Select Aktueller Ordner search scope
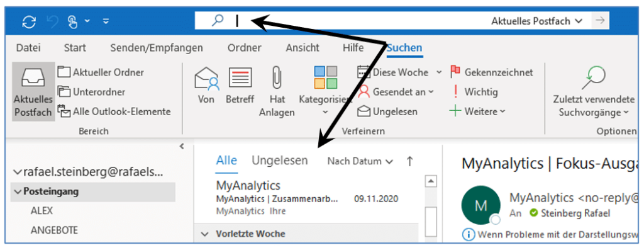The image size is (644, 250). point(101,72)
